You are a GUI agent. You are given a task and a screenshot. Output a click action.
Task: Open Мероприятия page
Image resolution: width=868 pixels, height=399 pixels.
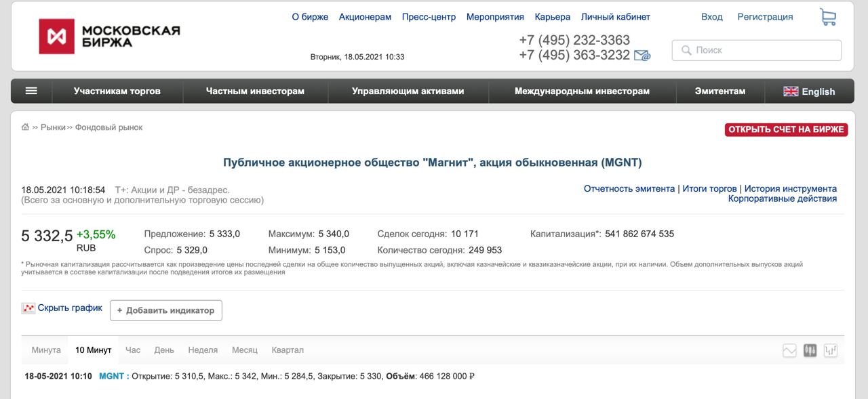pyautogui.click(x=495, y=17)
